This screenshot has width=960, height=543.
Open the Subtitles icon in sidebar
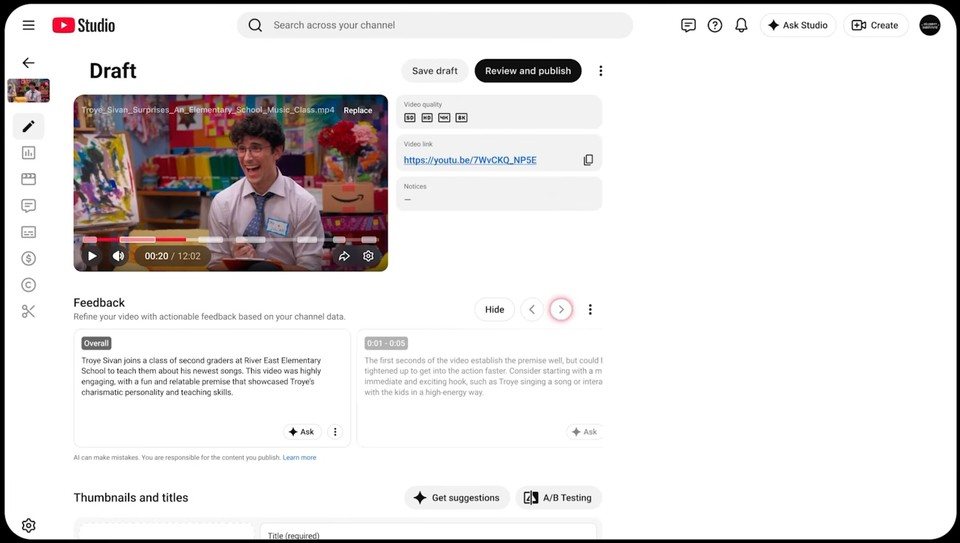pyautogui.click(x=28, y=232)
